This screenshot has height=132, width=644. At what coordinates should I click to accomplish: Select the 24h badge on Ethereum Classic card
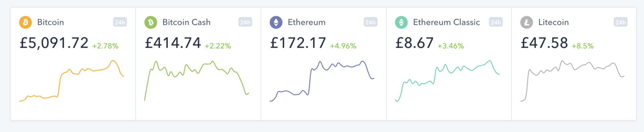point(496,22)
